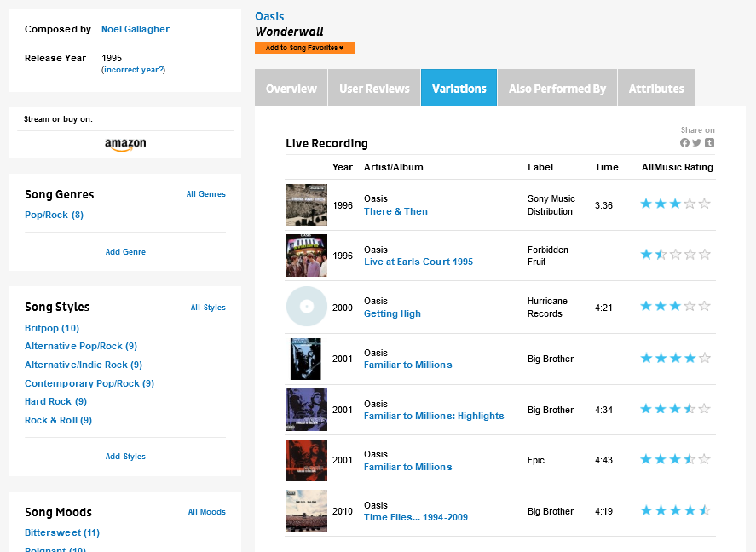Expand the Add to Song Favorites dropdown

[x=304, y=49]
